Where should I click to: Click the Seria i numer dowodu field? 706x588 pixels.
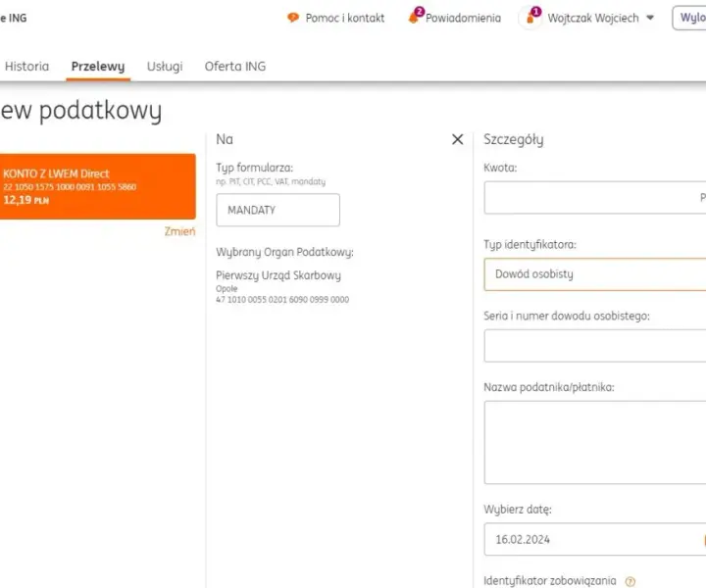coord(595,346)
